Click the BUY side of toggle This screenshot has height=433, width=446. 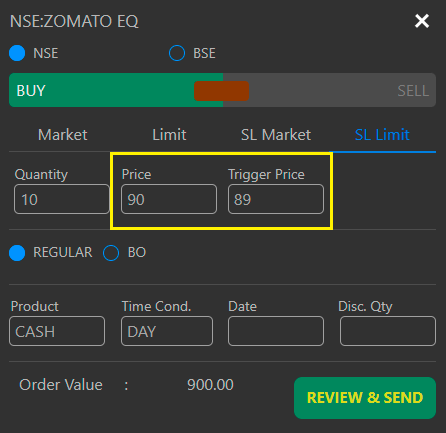coord(101,90)
